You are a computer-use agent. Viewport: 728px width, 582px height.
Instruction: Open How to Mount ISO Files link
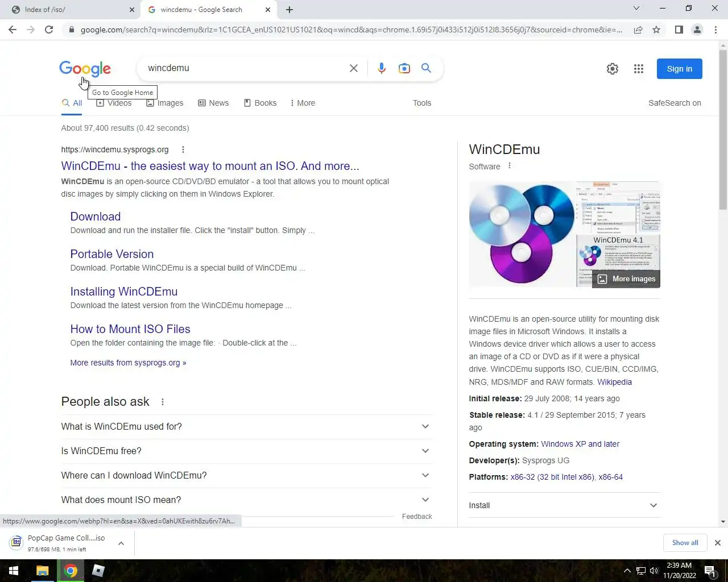(130, 329)
